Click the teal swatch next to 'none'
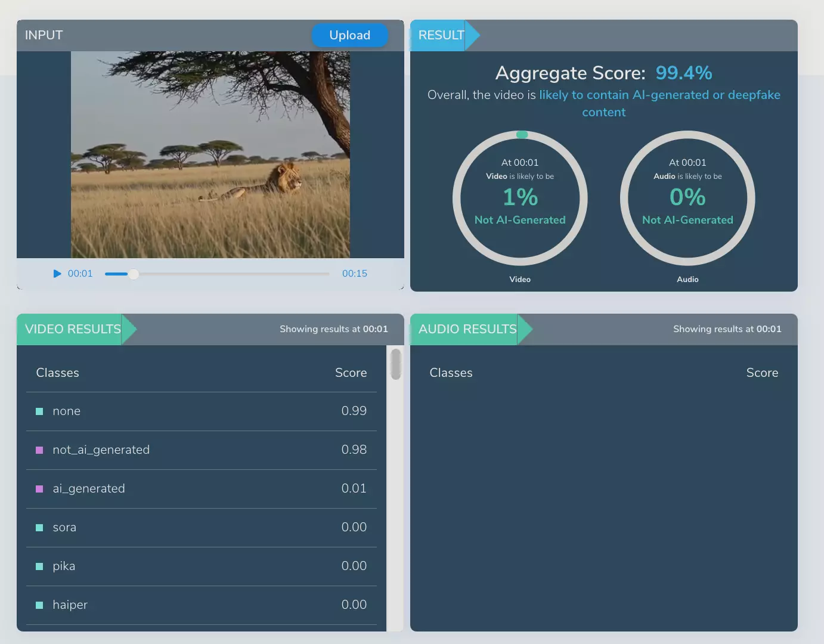This screenshot has width=824, height=644. 39,411
